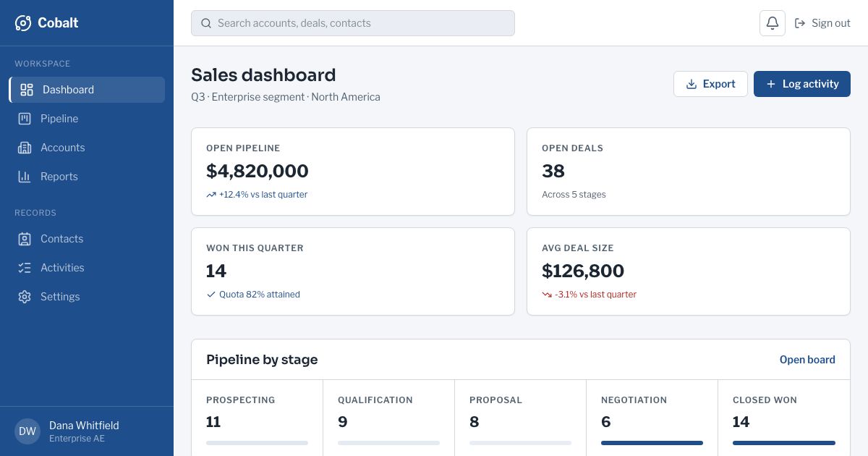
Task: Select the Won This Quarter value 14
Action: [216, 271]
